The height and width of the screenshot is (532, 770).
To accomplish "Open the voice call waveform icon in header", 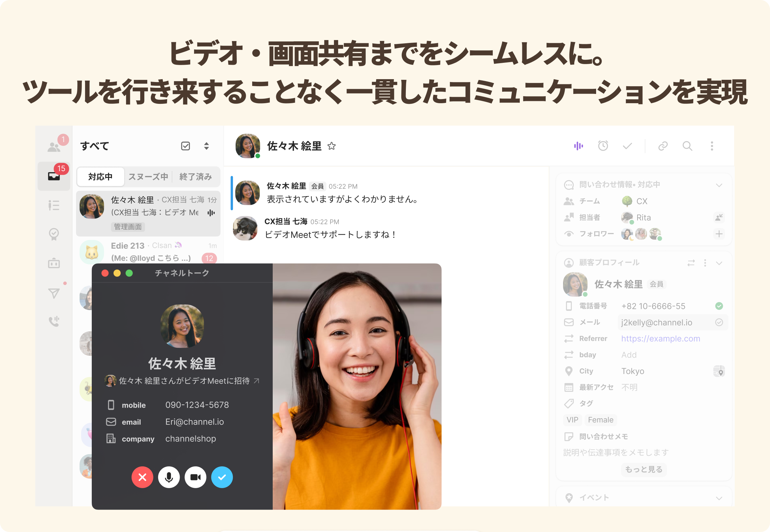I will [578, 146].
